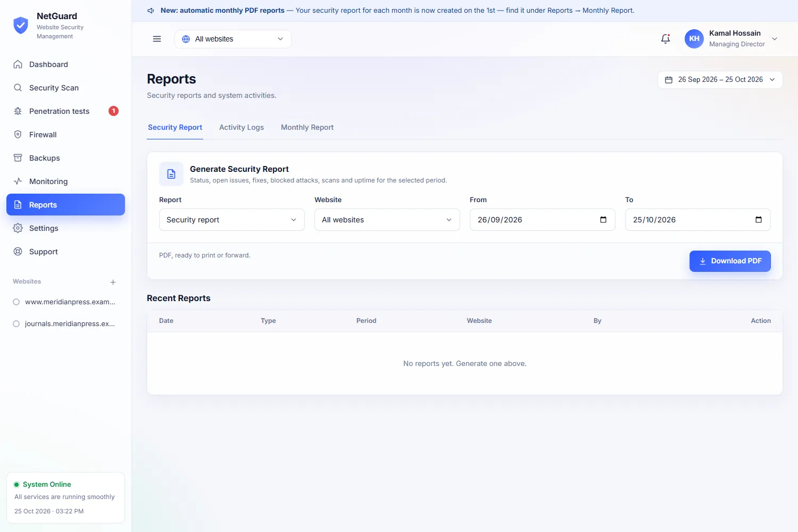Image resolution: width=798 pixels, height=532 pixels.
Task: Open the Report type dropdown
Action: pos(232,220)
